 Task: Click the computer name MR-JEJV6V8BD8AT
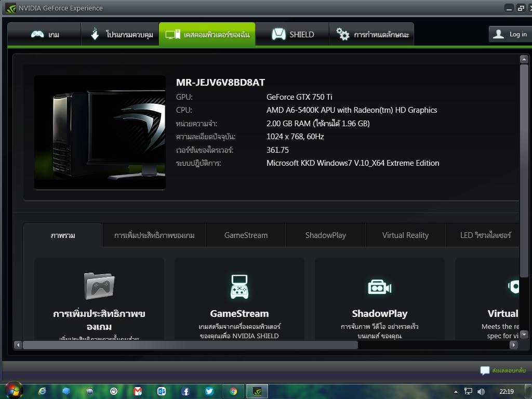point(220,83)
